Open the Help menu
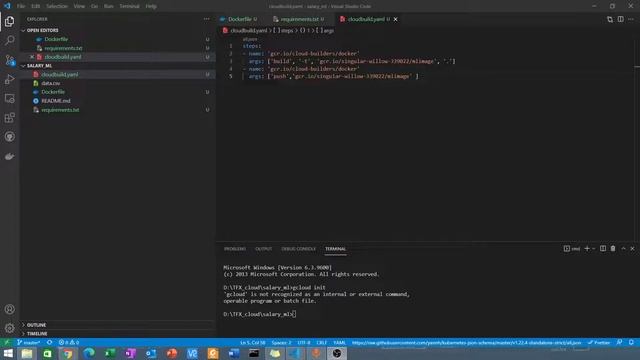This screenshot has width=640, height=360. pyautogui.click(x=151, y=6)
